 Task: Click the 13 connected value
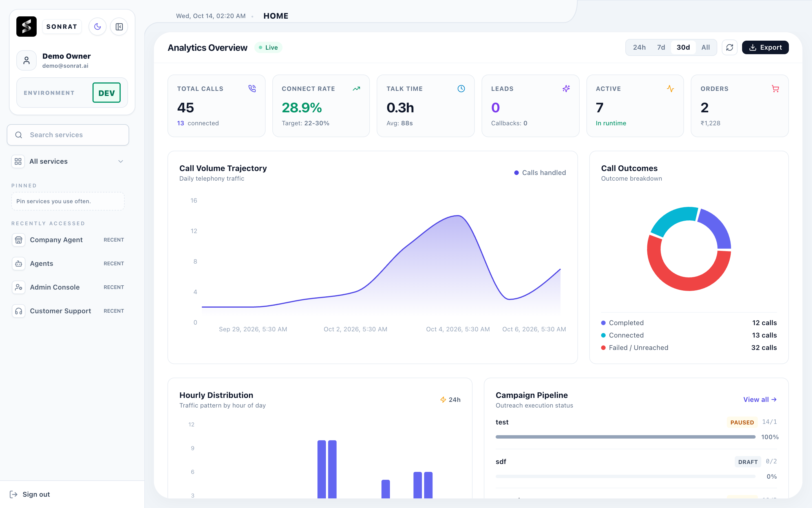pyautogui.click(x=198, y=123)
